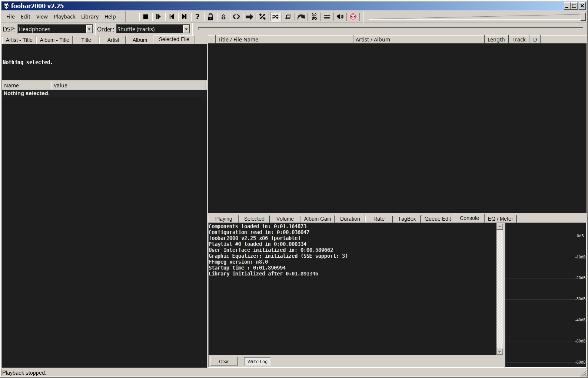The width and height of the screenshot is (588, 378).
Task: Click the playback seek bar
Action: [391, 29]
